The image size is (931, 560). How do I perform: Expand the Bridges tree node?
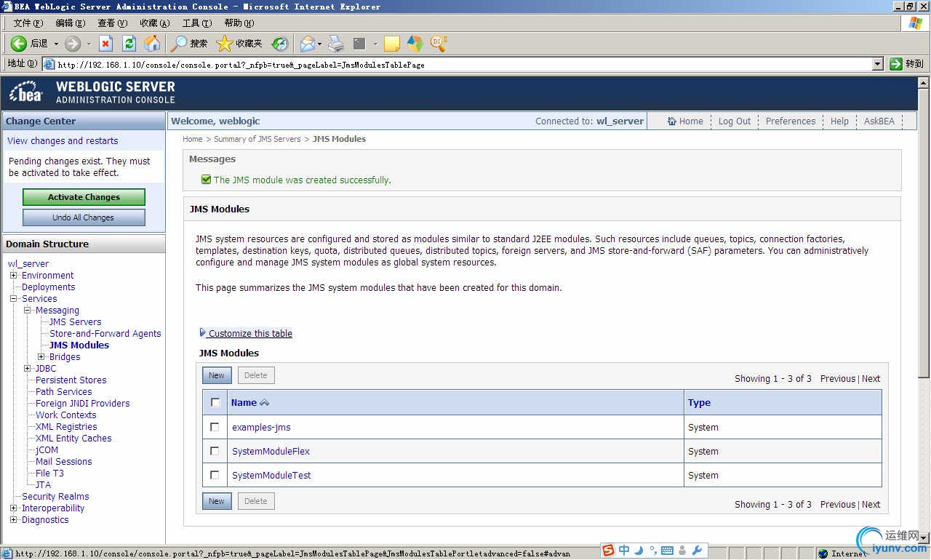tap(41, 357)
